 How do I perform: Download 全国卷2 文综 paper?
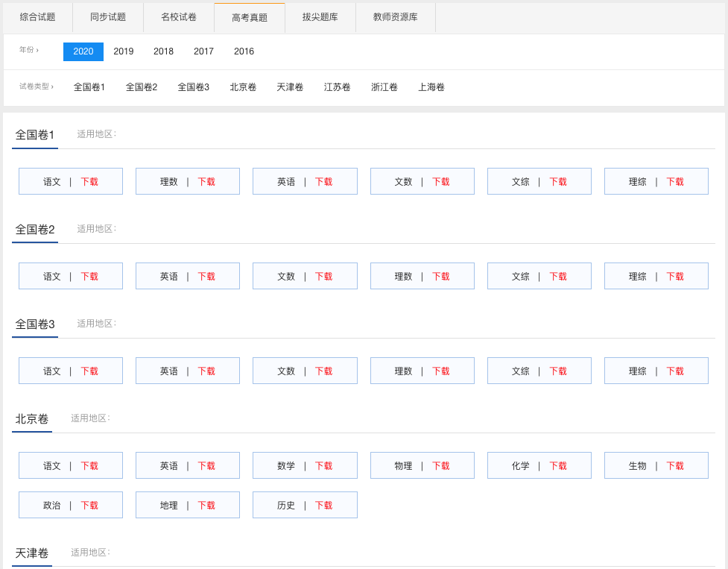point(558,277)
